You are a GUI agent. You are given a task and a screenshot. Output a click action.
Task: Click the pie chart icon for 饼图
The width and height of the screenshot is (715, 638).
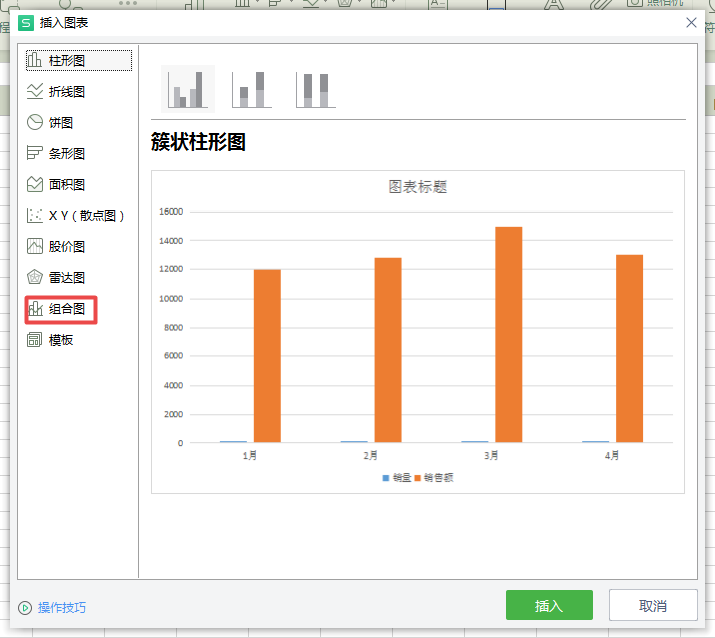[35, 123]
